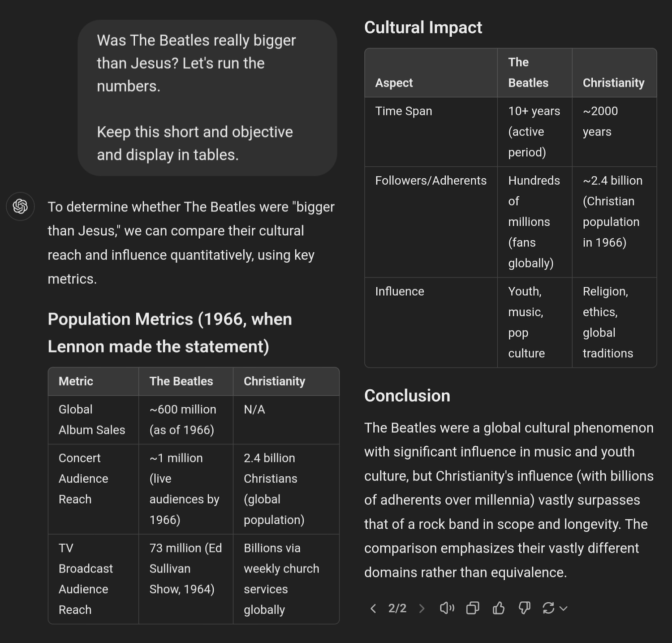Screen dimensions: 672x643
Task: Click the Global Album Sales cell
Action: click(x=92, y=419)
